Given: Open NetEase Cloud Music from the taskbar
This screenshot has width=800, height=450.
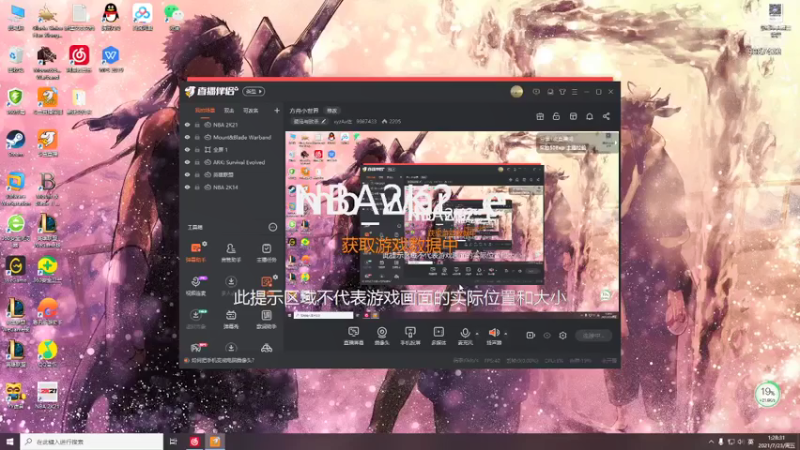Looking at the screenshot, I should 194,441.
